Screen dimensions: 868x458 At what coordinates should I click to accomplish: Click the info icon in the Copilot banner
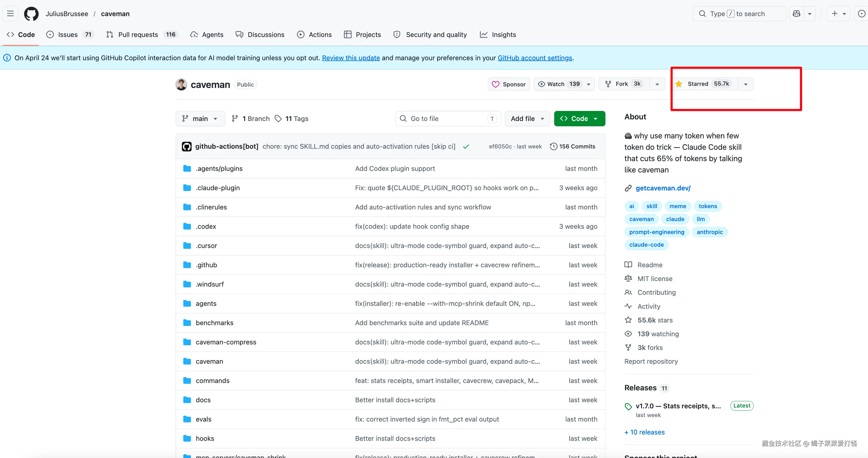[x=7, y=58]
